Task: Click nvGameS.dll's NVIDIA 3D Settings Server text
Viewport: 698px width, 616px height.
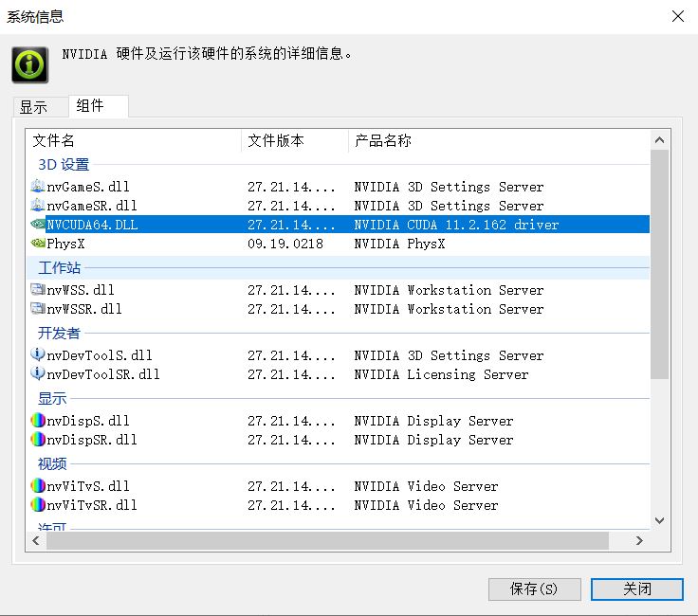Action: coord(449,187)
